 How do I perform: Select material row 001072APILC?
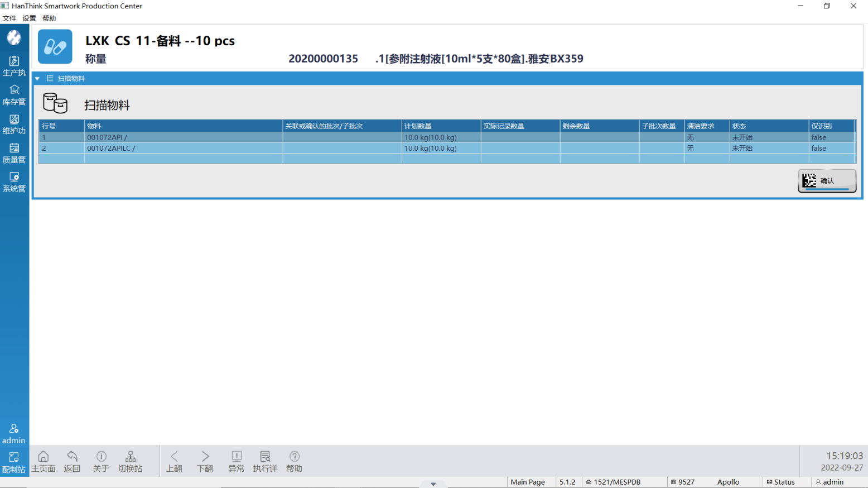[x=111, y=149]
